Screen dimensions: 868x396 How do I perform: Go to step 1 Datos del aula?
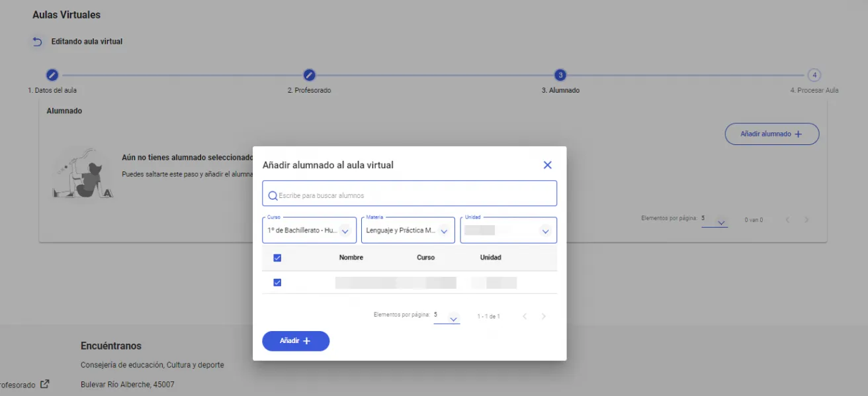[x=52, y=75]
